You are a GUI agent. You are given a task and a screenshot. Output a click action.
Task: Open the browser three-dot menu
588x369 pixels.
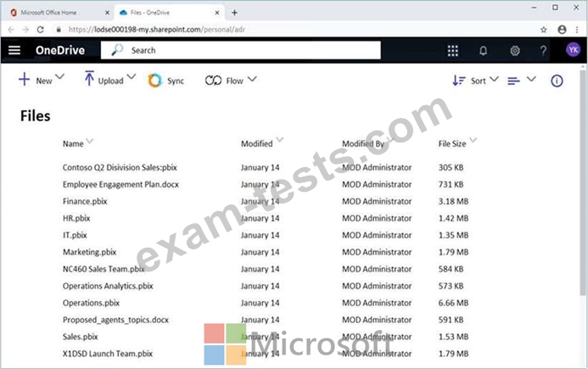pyautogui.click(x=577, y=30)
